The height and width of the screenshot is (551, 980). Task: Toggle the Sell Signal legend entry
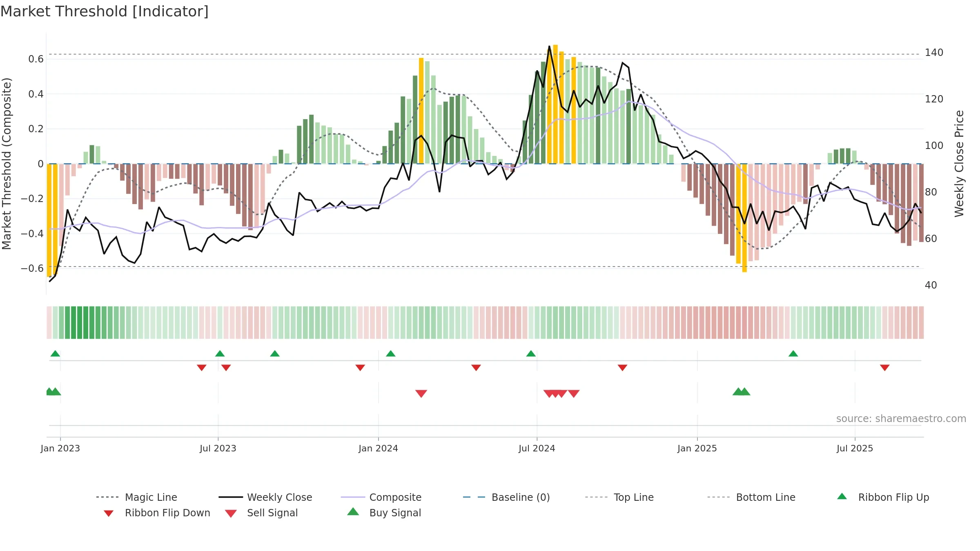[x=261, y=513]
